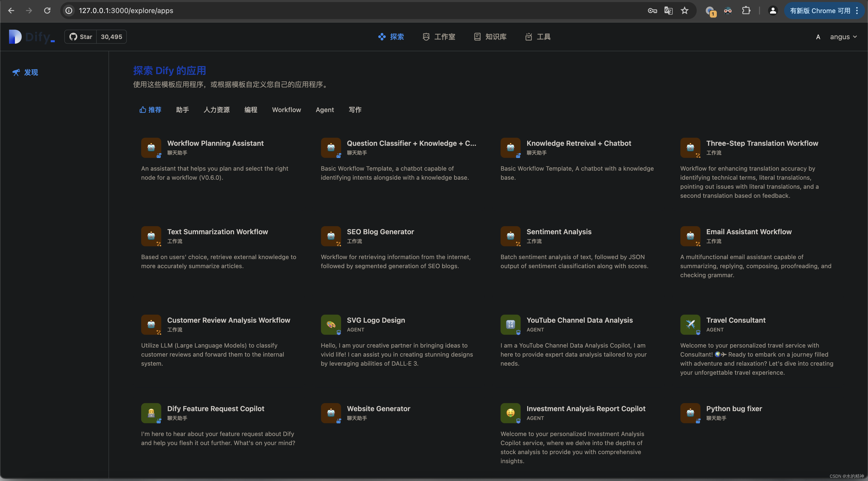Image resolution: width=868 pixels, height=481 pixels.
Task: Click 探索 Dify 的应用 heading
Action: 169,70
